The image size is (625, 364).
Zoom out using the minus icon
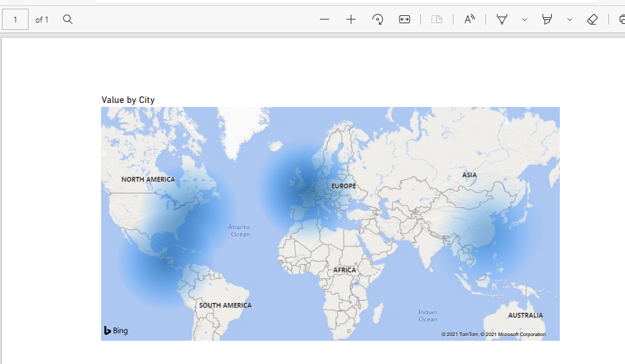point(324,19)
